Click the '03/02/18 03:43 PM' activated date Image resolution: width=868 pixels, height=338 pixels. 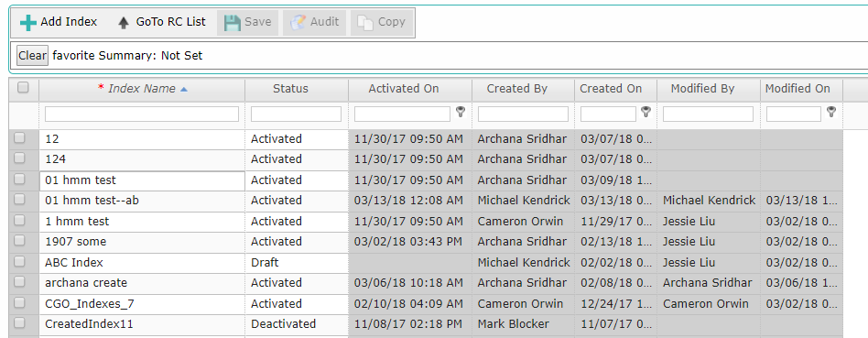click(410, 242)
